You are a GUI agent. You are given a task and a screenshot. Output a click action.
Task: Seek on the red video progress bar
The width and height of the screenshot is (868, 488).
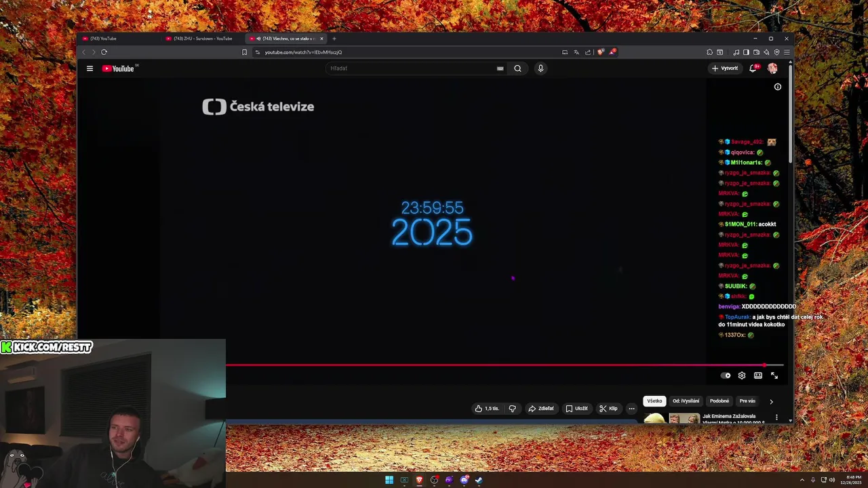[x=505, y=365]
